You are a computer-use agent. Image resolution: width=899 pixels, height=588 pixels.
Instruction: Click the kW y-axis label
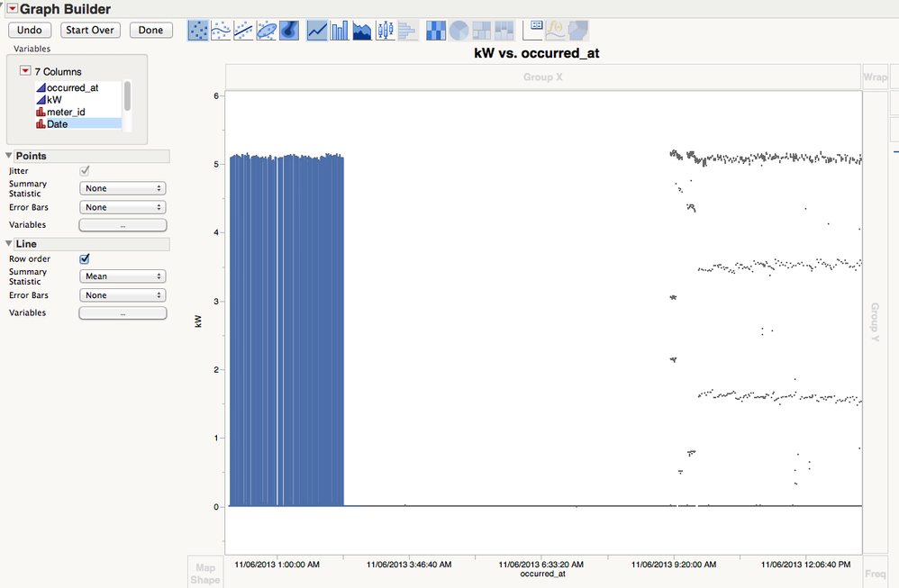(x=198, y=321)
